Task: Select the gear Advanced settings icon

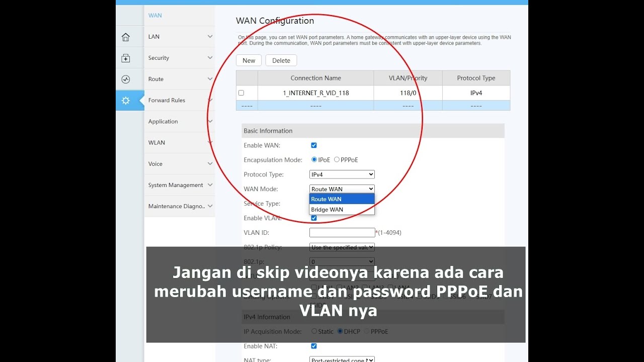Action: click(x=126, y=101)
